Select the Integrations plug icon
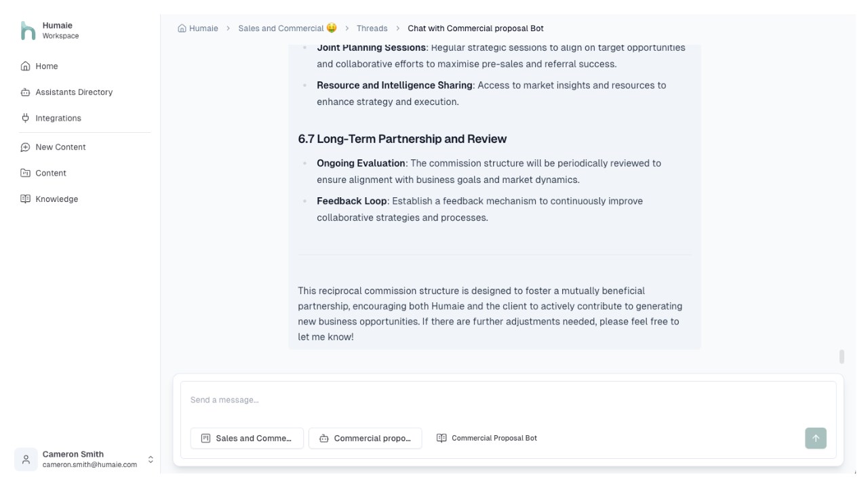This screenshot has width=868, height=488. click(26, 118)
